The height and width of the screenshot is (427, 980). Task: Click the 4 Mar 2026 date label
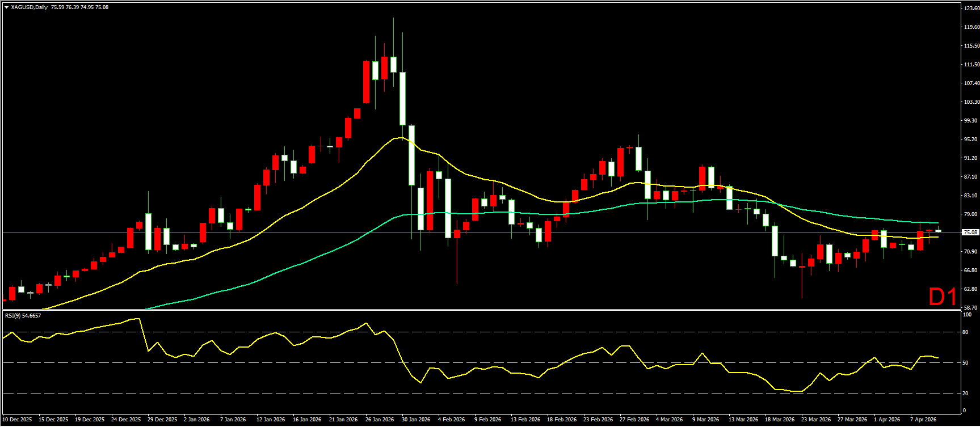coord(670,420)
